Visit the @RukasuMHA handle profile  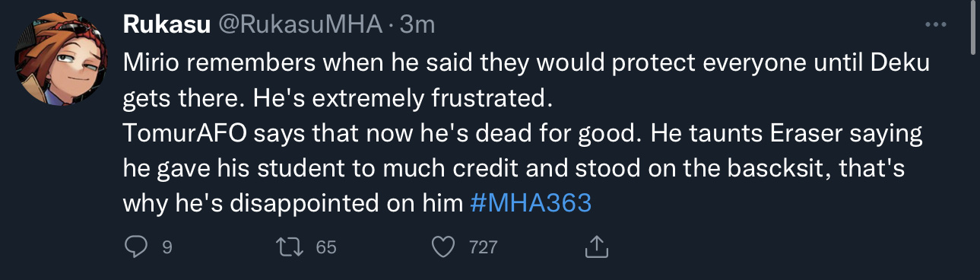click(300, 25)
